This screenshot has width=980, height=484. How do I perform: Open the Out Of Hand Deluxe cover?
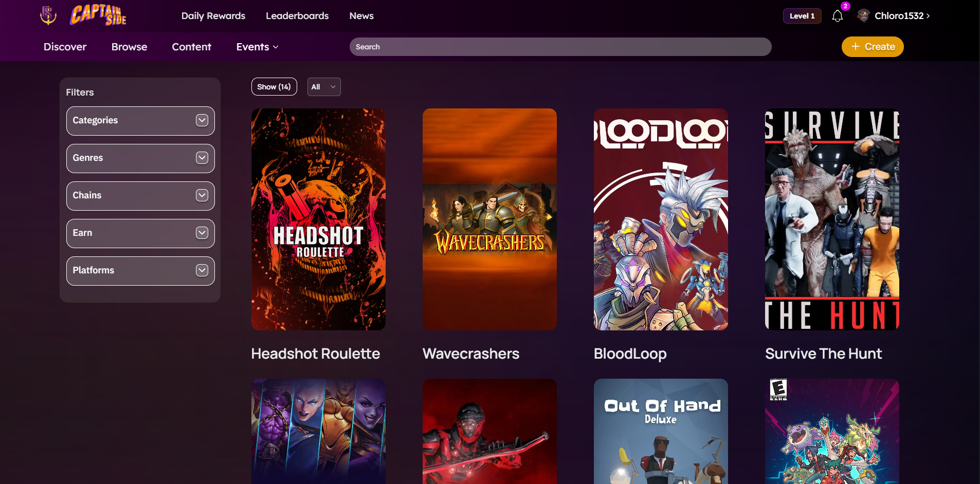pos(661,432)
